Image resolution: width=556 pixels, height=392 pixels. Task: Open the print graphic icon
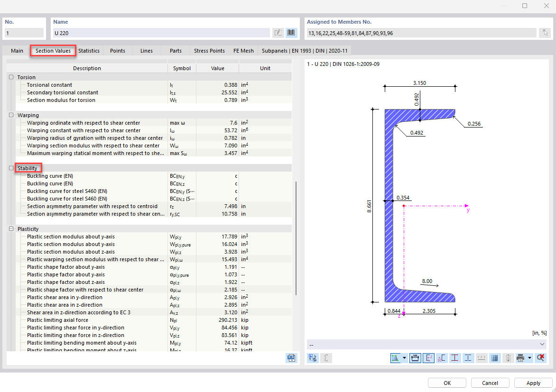521,358
